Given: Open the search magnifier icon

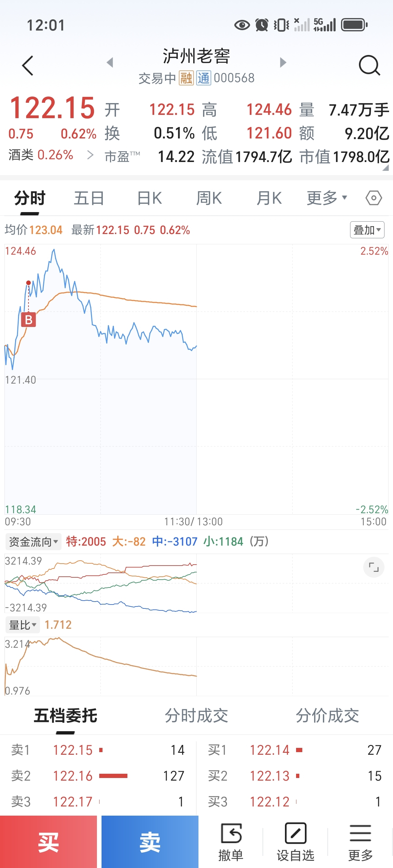Looking at the screenshot, I should click(369, 65).
